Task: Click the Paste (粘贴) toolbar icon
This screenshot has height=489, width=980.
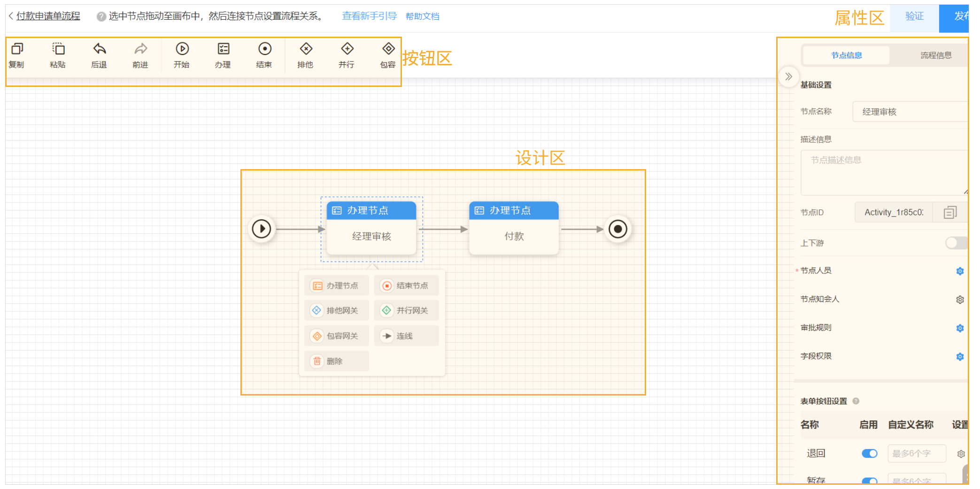Action: [x=58, y=49]
